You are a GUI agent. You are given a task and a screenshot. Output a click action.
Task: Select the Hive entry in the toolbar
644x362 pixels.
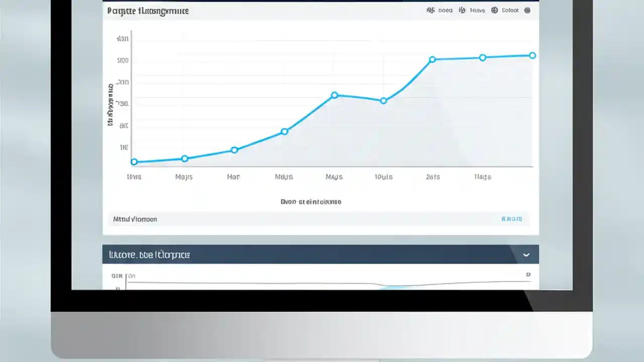click(x=477, y=10)
